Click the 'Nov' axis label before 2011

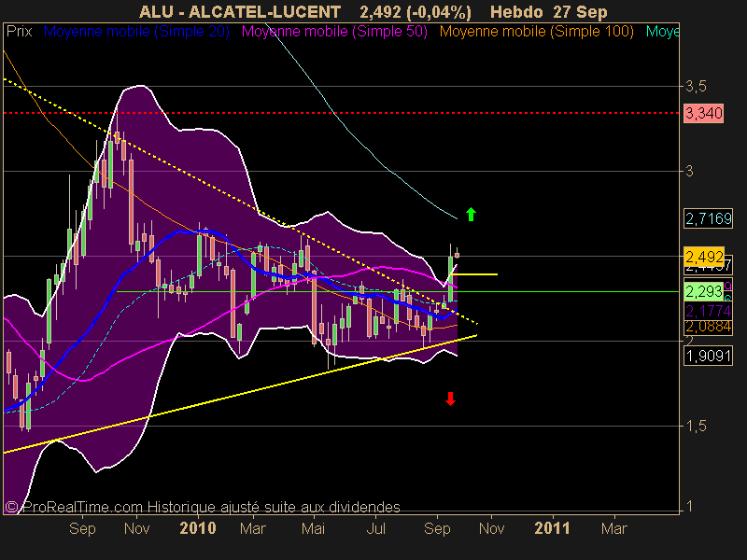pyautogui.click(x=492, y=528)
